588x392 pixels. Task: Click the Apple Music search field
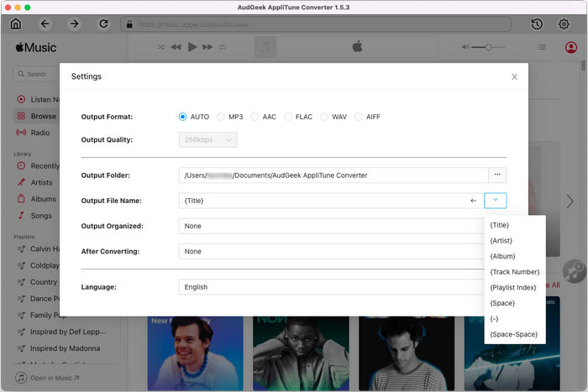point(37,74)
